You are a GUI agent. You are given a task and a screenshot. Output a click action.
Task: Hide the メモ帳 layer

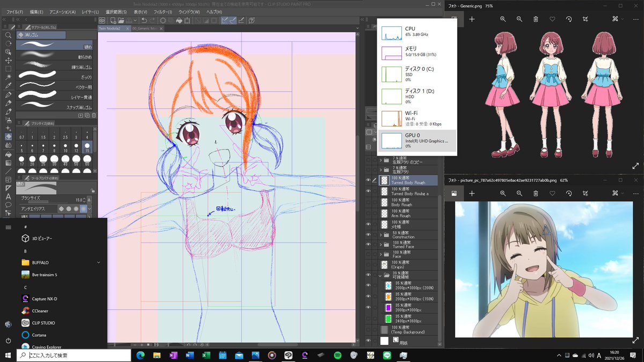point(368,224)
